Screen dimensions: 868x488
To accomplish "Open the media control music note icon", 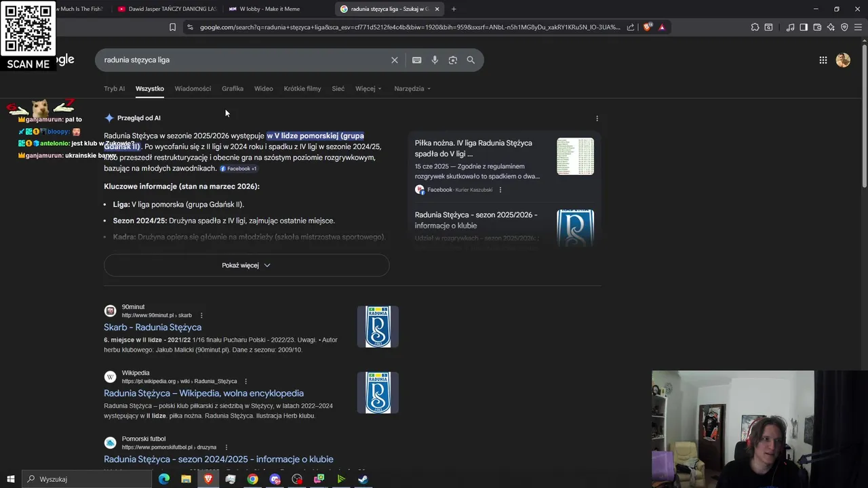I will [x=790, y=27].
